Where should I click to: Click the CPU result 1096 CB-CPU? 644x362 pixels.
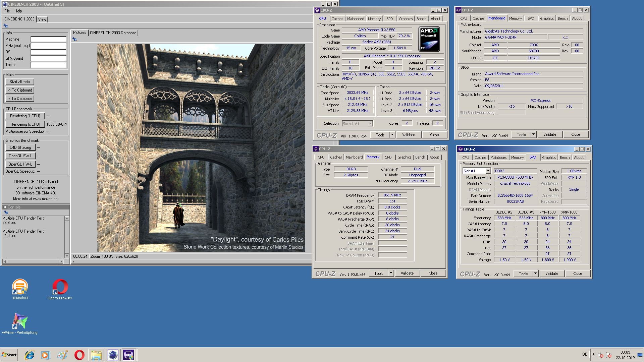56,124
